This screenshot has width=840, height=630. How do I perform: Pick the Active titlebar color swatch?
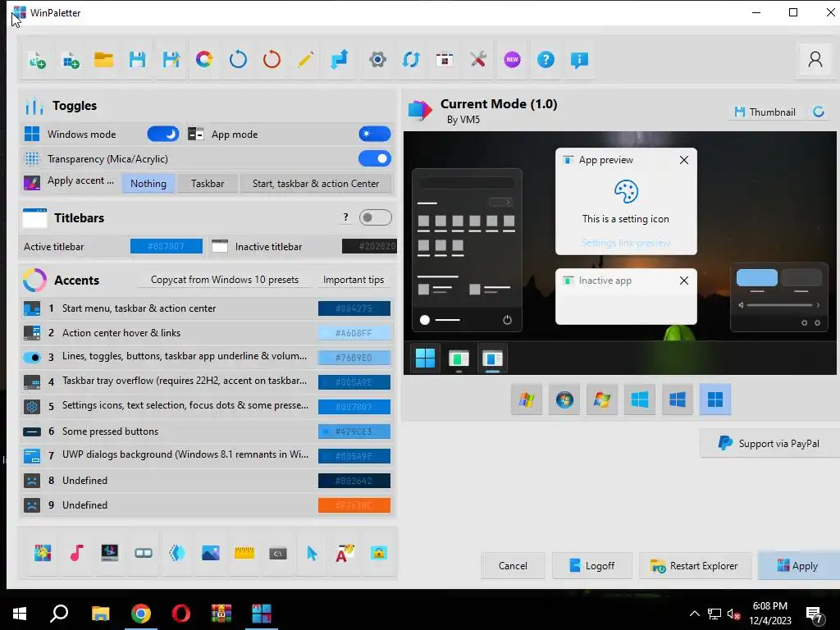(x=166, y=246)
